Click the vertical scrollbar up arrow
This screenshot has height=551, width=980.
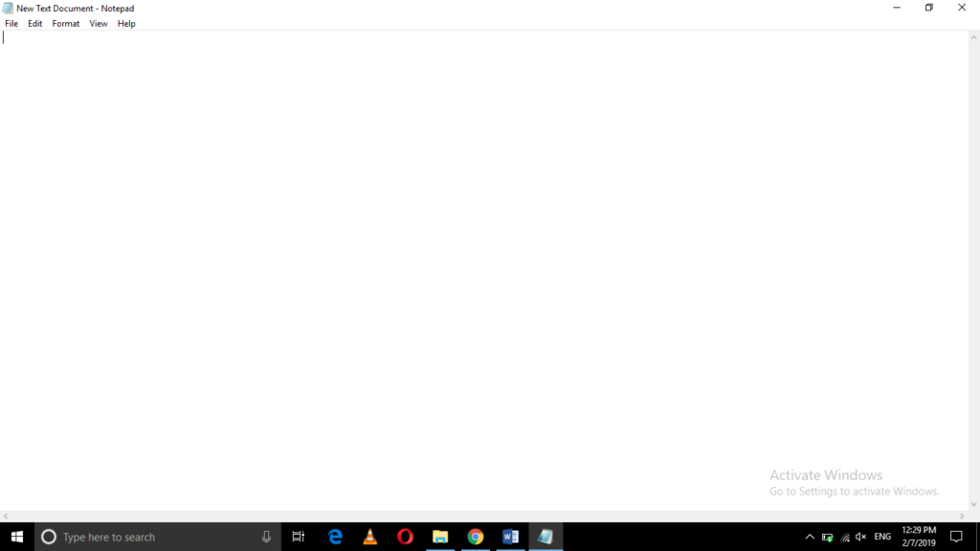tap(973, 37)
